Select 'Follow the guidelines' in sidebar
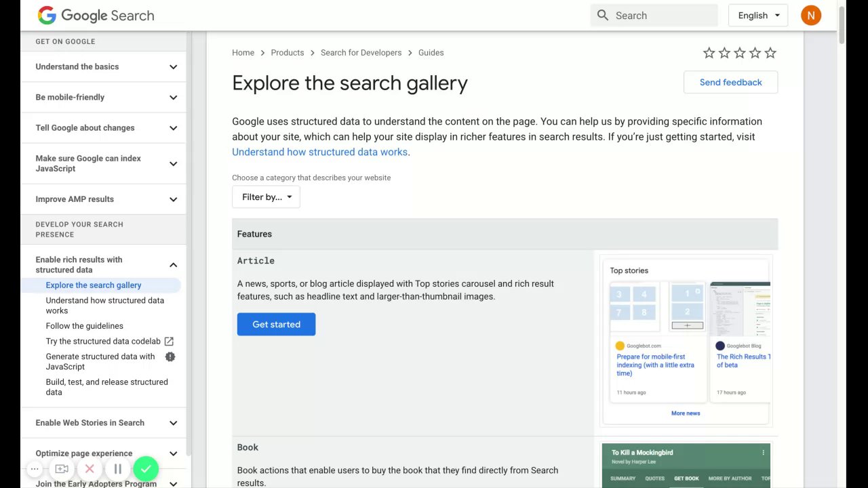 point(84,326)
